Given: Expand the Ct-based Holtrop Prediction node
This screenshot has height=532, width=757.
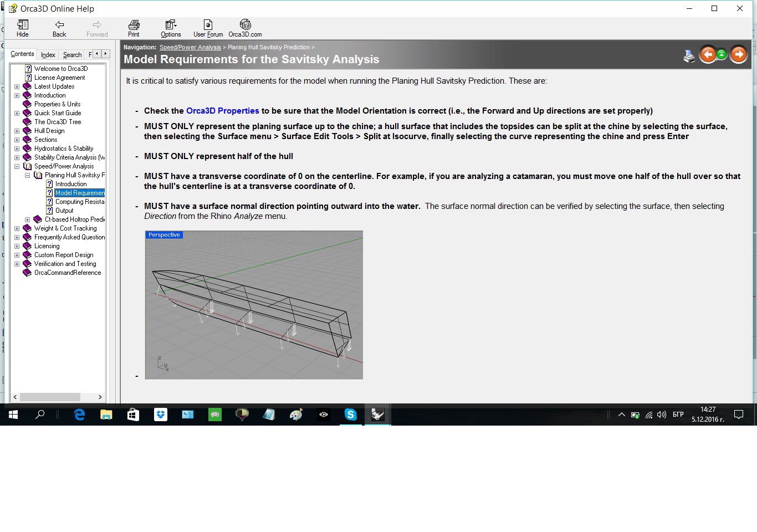Looking at the screenshot, I should coord(27,220).
